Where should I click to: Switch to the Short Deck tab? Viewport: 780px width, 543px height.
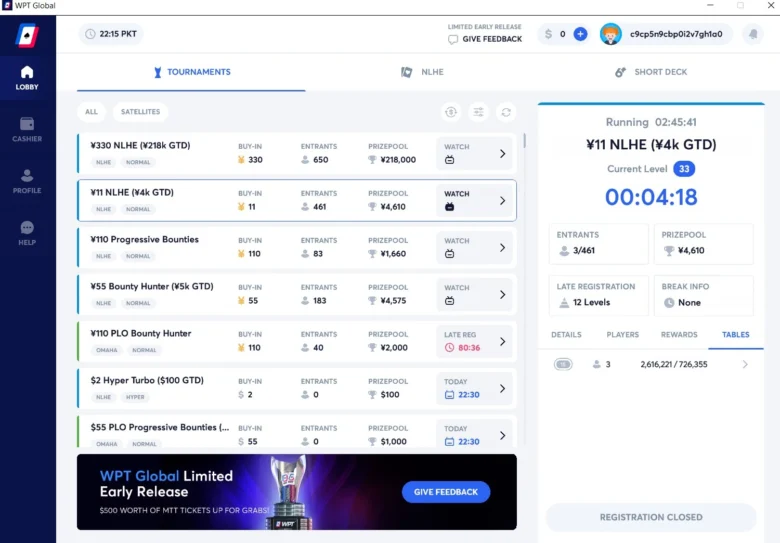pos(651,72)
